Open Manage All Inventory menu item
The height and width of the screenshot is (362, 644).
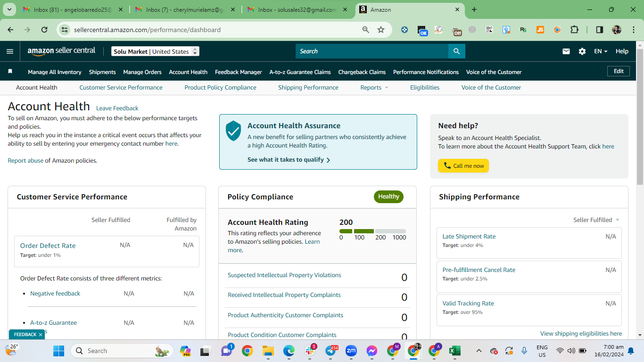coord(55,72)
